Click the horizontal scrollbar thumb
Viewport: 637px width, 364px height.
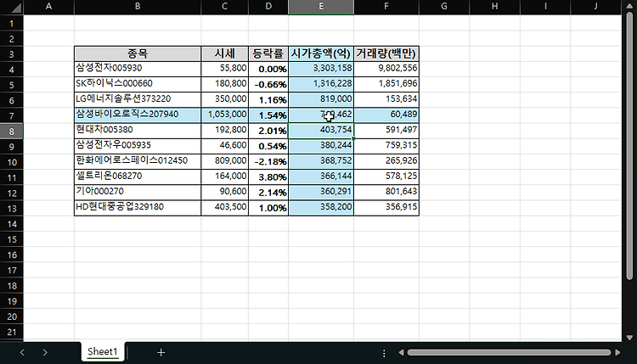click(x=509, y=353)
